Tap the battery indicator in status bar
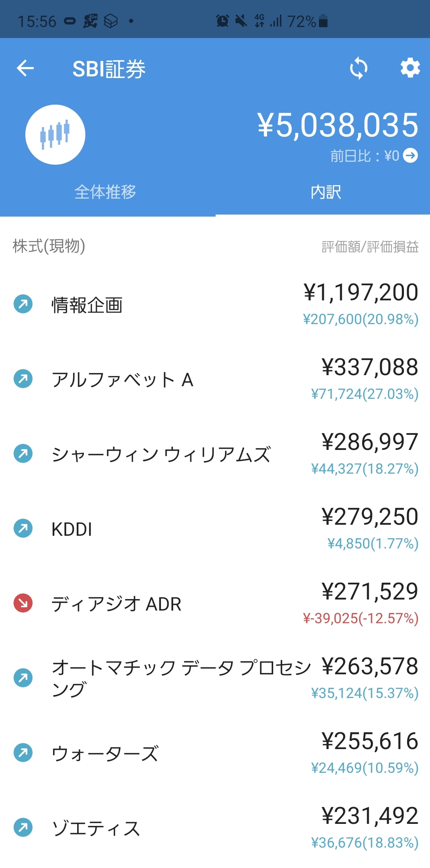This screenshot has height=868, width=430. 323,21
